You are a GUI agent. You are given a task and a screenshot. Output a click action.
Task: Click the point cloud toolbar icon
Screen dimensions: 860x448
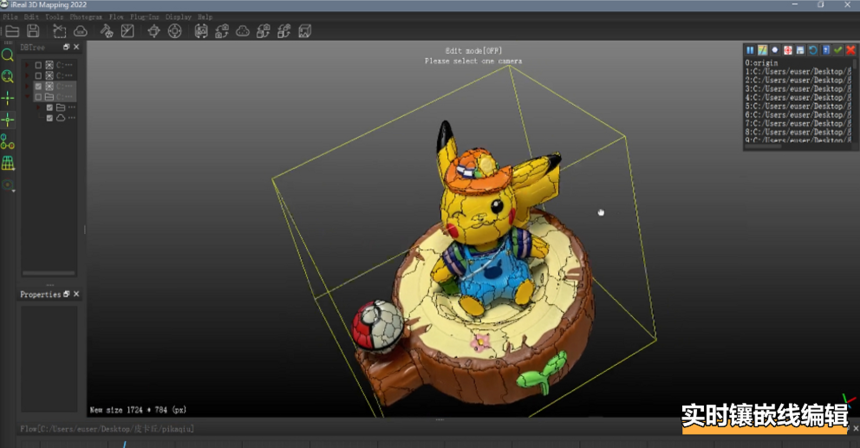[x=242, y=31]
